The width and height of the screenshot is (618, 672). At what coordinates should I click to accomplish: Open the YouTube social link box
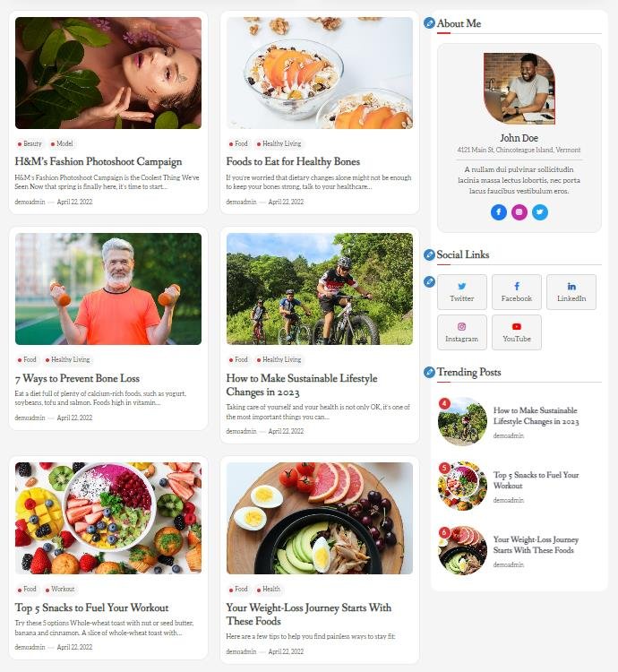click(517, 332)
